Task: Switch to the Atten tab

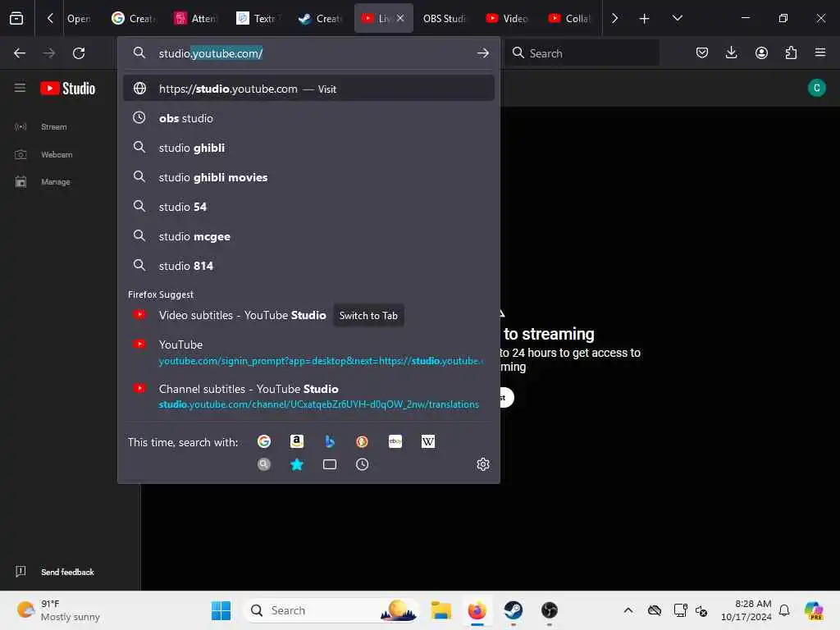Action: tap(196, 18)
